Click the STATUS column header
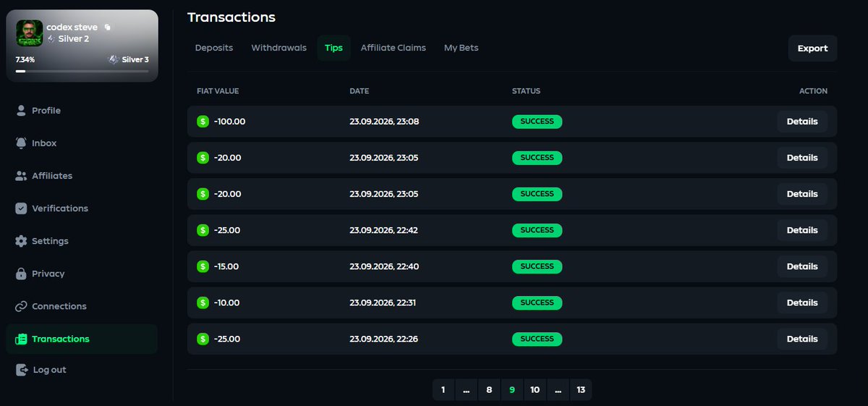The image size is (868, 406). 526,91
